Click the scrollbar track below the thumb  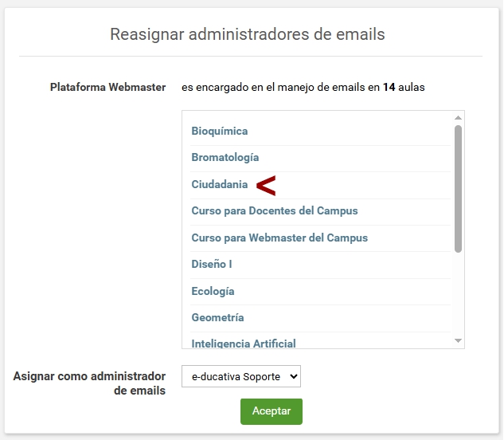pos(458,294)
